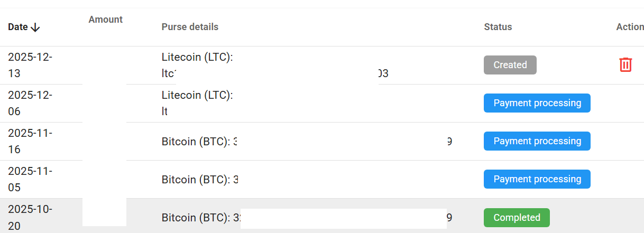Viewport: 644px width, 233px height.
Task: Select the Amount column header
Action: [x=106, y=20]
